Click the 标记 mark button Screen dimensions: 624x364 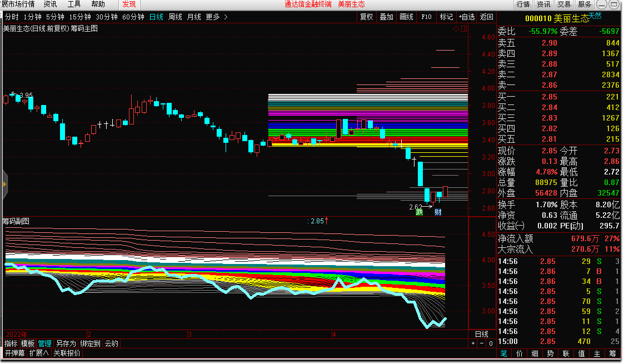[x=446, y=17]
